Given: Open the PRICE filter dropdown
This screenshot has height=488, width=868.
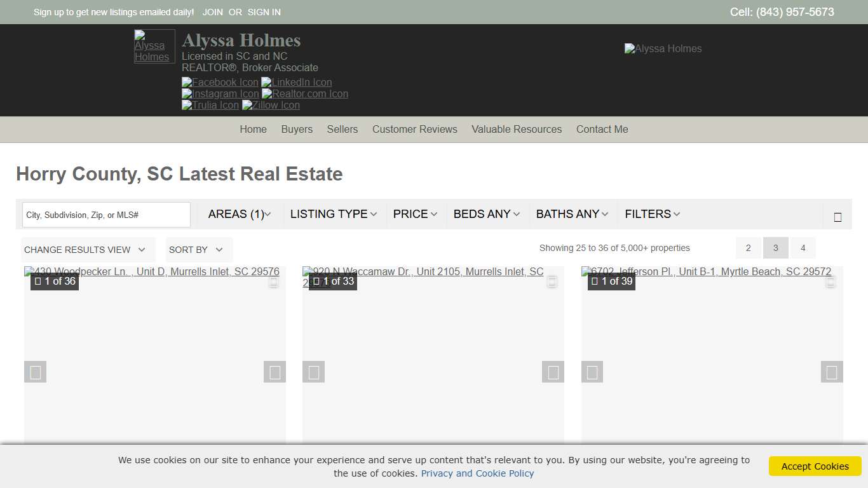Looking at the screenshot, I should (x=415, y=214).
